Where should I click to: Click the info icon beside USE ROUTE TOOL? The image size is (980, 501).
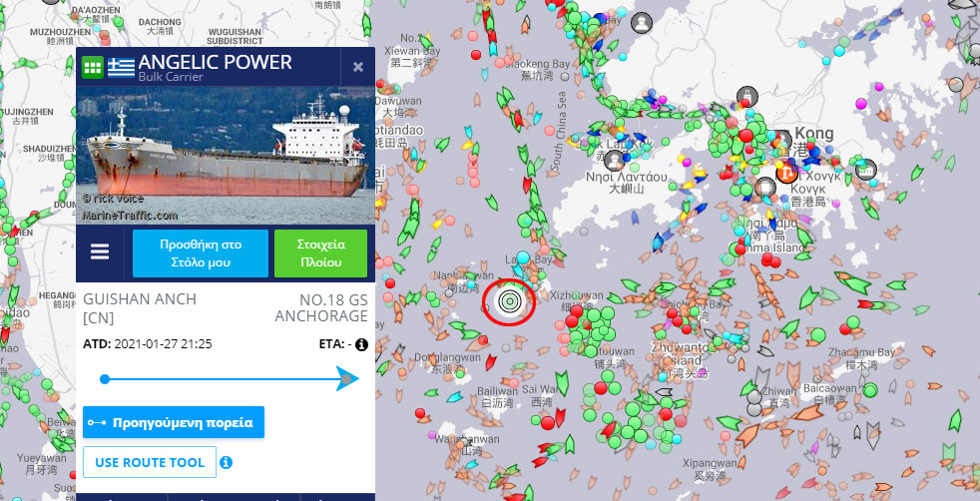tap(227, 462)
